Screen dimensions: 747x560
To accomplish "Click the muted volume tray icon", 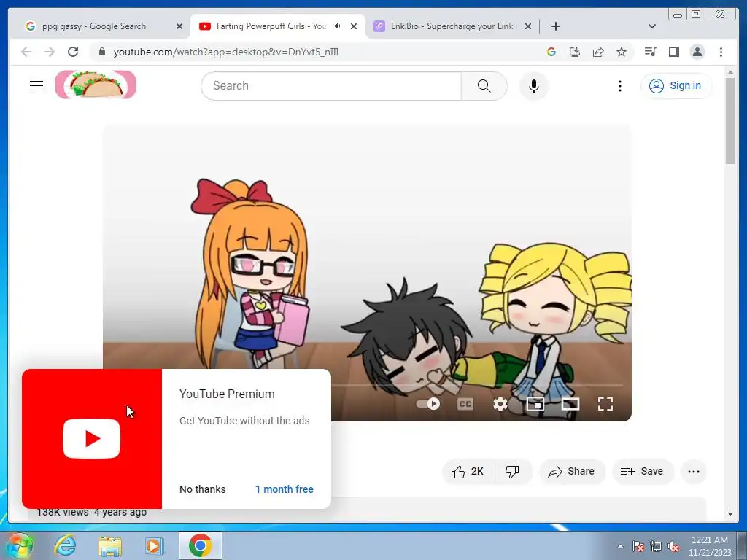I will (673, 547).
